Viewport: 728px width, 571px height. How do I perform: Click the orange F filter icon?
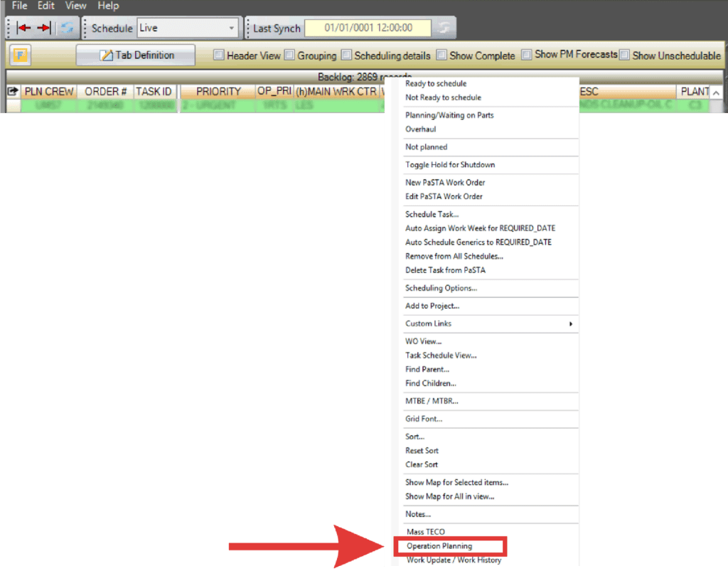coord(19,55)
